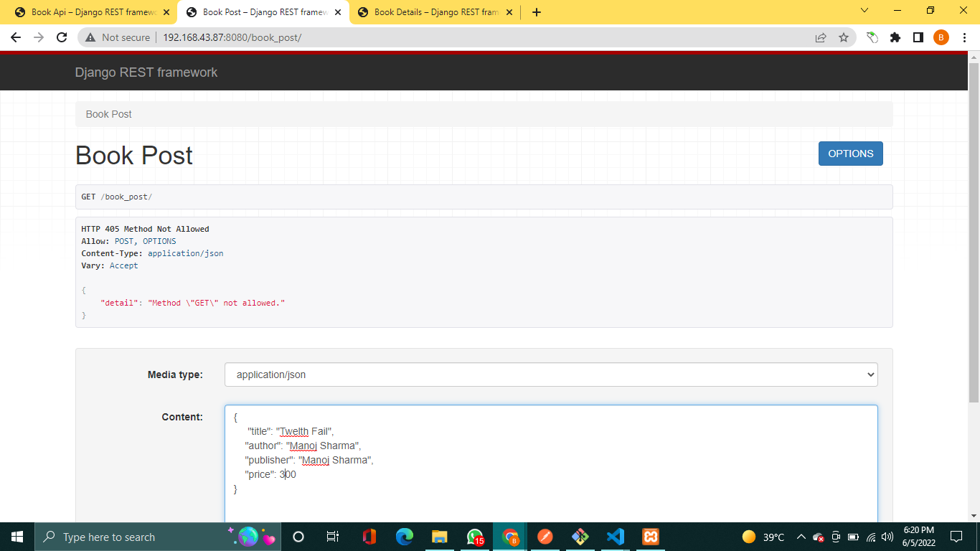The height and width of the screenshot is (551, 980).
Task: Click the Not secure site info indicator
Action: tap(118, 37)
